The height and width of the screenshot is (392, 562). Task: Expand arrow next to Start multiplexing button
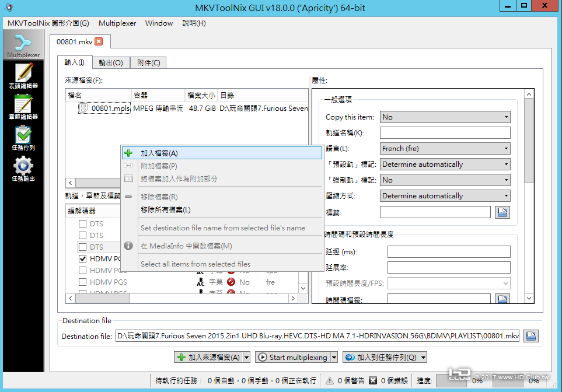click(334, 357)
